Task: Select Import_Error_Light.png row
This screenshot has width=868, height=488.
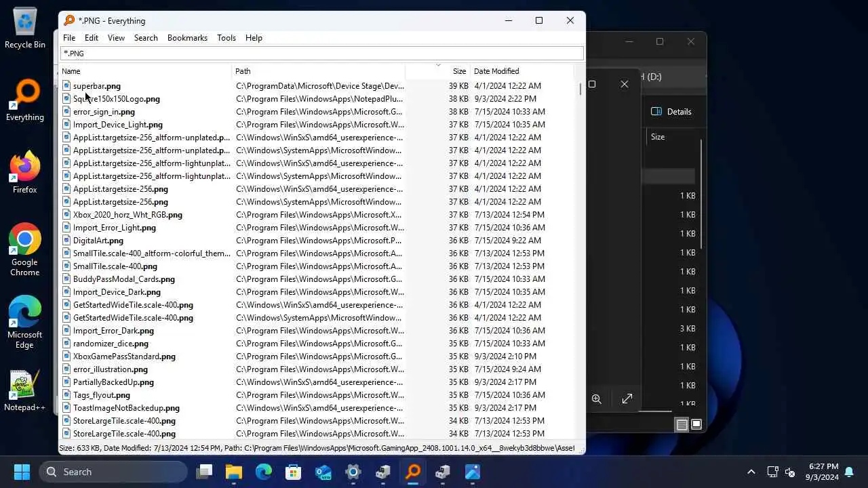Action: [319, 227]
